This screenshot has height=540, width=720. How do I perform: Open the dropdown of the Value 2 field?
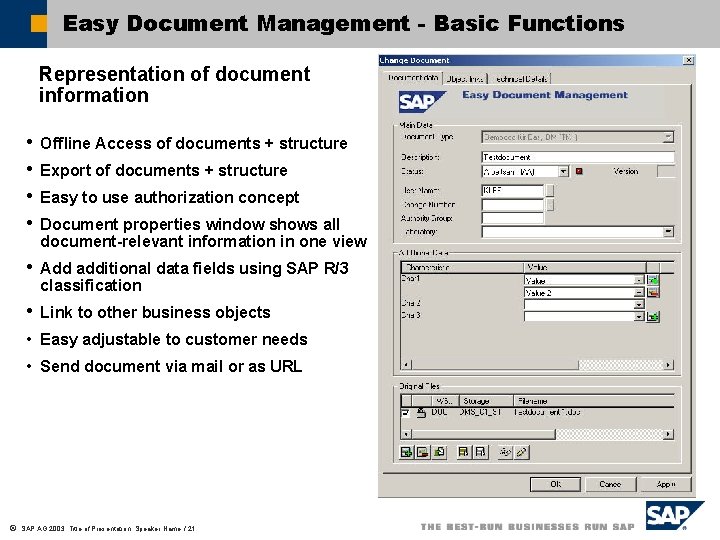click(x=639, y=292)
